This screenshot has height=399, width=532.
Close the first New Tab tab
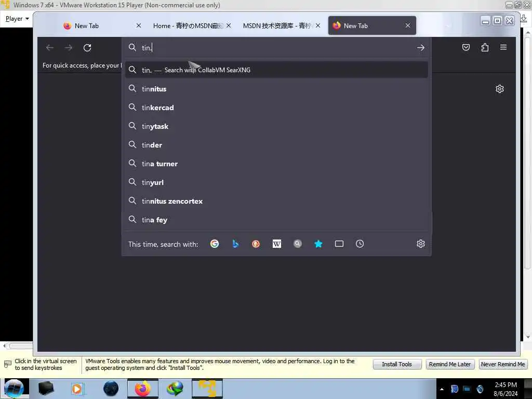pyautogui.click(x=138, y=25)
